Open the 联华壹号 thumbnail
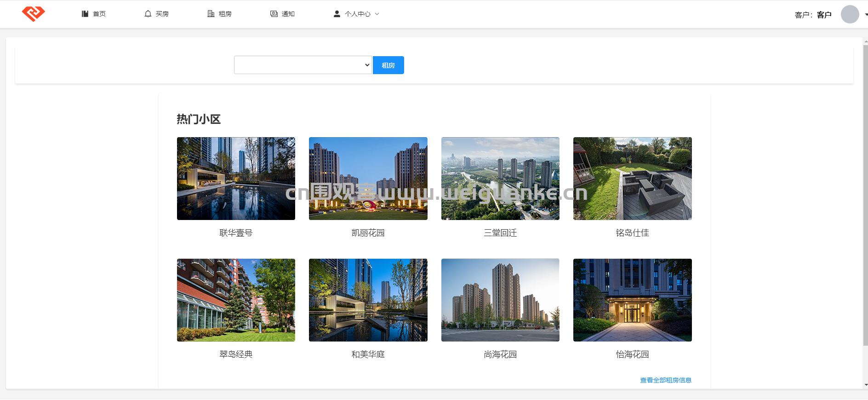The width and height of the screenshot is (868, 400). pyautogui.click(x=236, y=179)
